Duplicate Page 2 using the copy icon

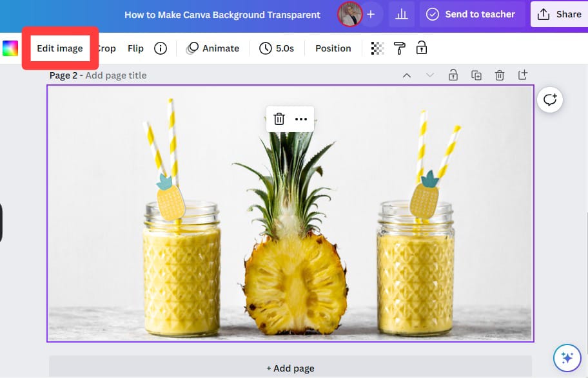pyautogui.click(x=476, y=75)
